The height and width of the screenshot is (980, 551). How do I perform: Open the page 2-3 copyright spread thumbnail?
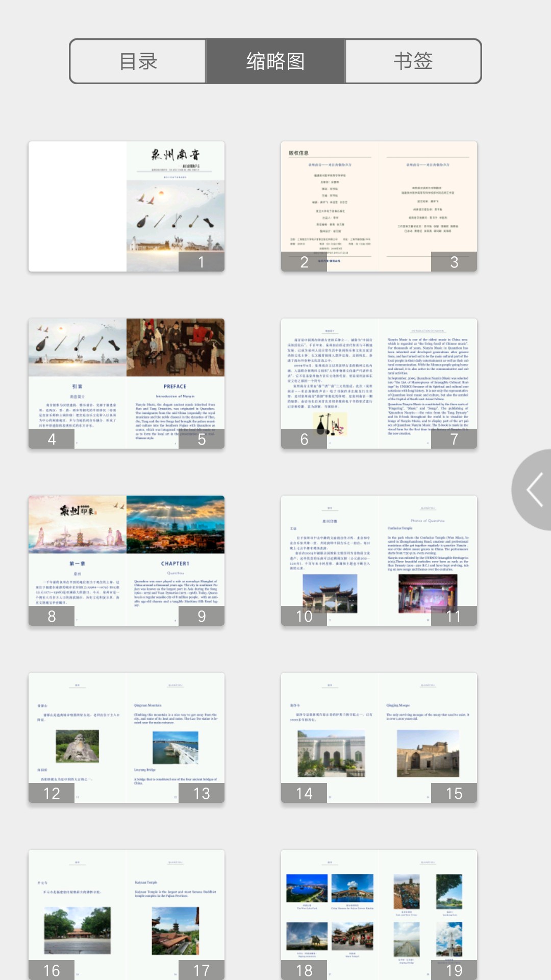click(379, 206)
